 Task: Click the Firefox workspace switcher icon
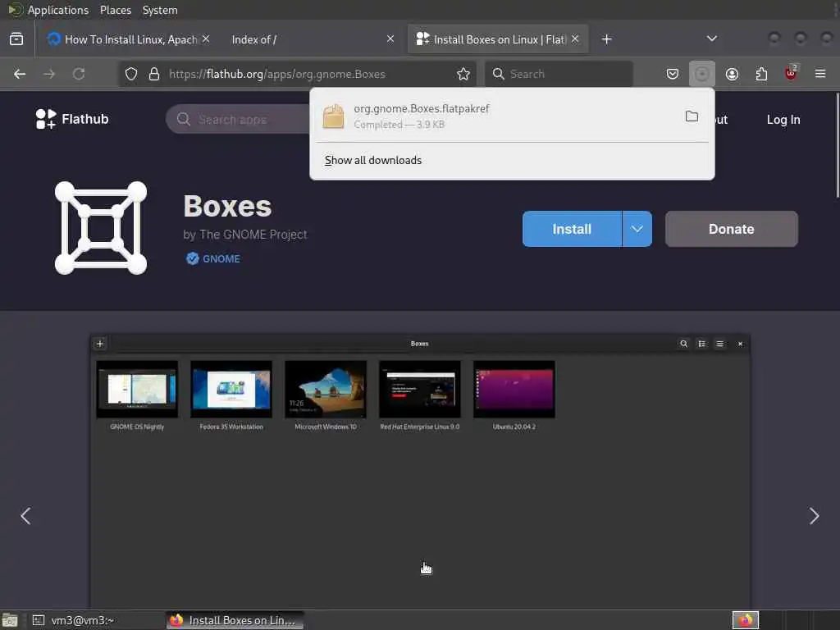coord(746,620)
